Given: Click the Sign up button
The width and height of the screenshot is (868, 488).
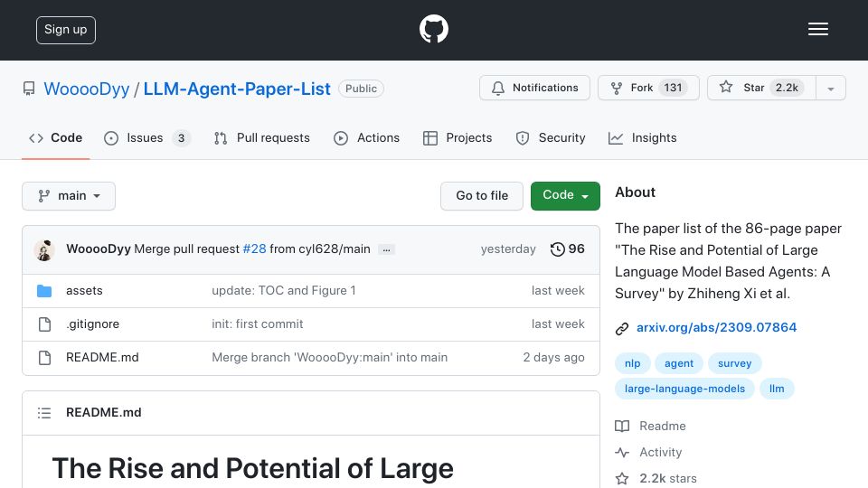Looking at the screenshot, I should pos(66,30).
